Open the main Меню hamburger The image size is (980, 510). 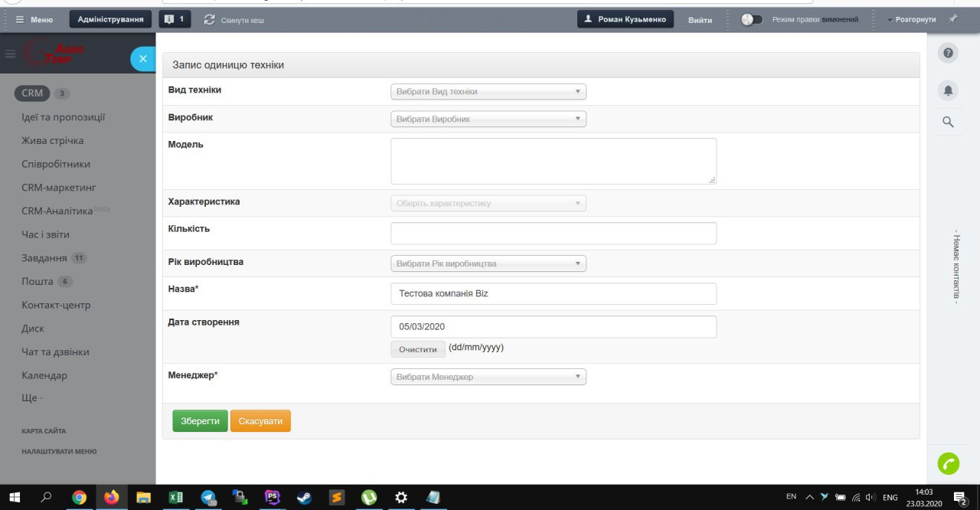point(34,19)
